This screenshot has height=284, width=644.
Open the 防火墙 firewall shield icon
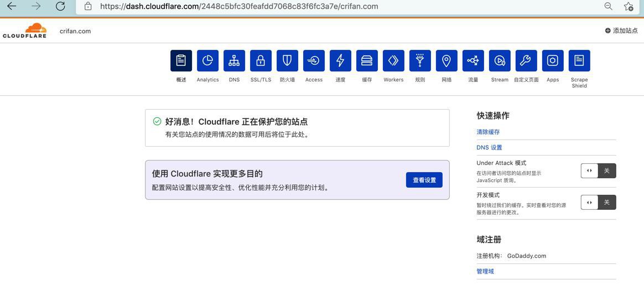[287, 61]
